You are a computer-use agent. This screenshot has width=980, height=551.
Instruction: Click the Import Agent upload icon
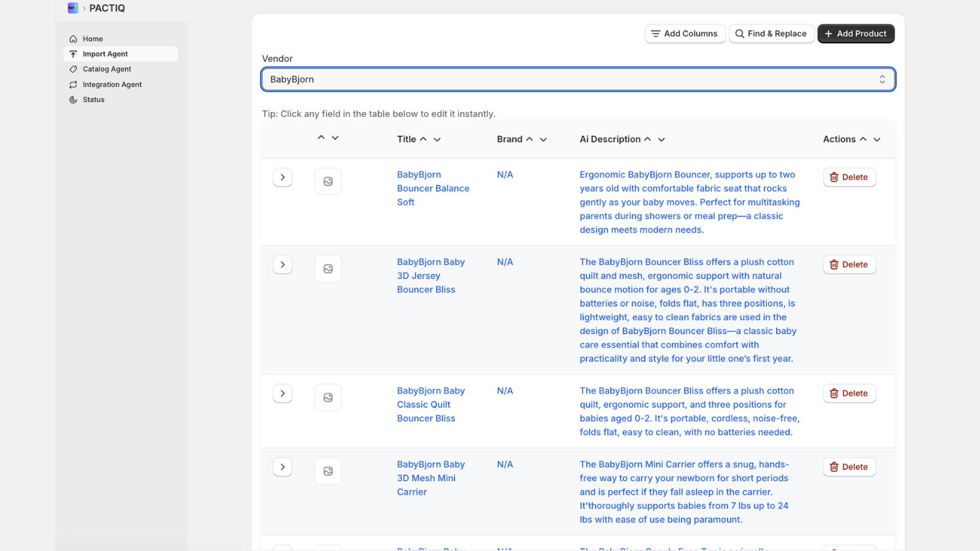73,54
